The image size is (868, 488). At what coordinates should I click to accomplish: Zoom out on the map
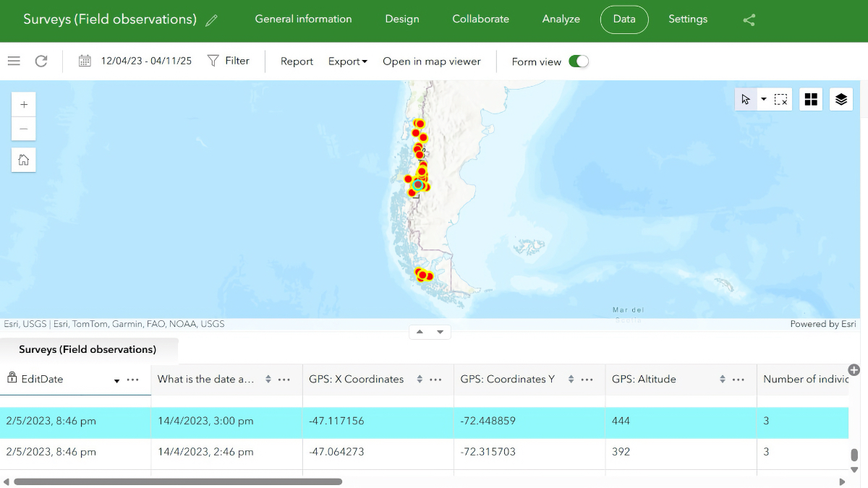pos(24,129)
